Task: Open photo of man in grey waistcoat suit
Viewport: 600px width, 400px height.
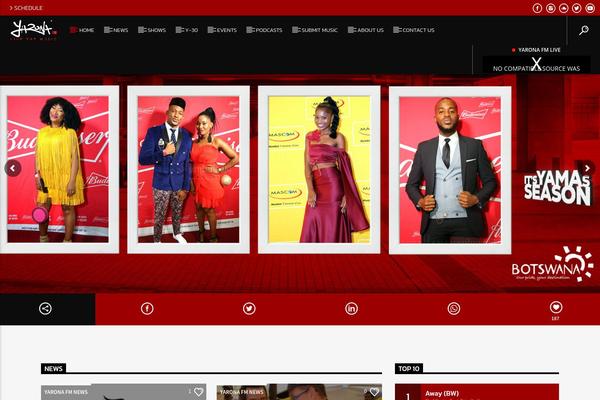Action: [x=450, y=170]
